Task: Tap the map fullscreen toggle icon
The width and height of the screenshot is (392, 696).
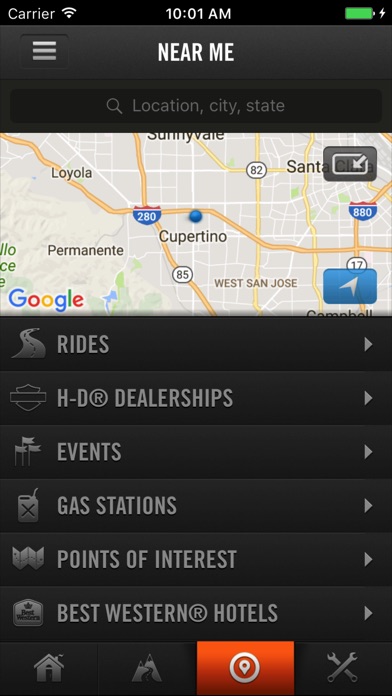Action: tap(350, 164)
